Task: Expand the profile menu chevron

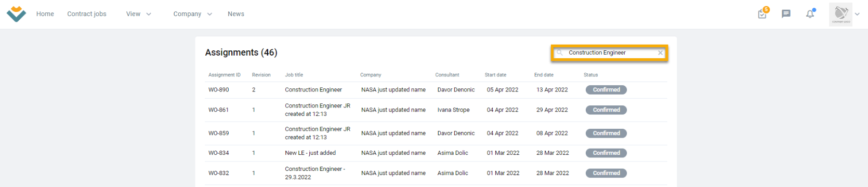Action: click(857, 15)
